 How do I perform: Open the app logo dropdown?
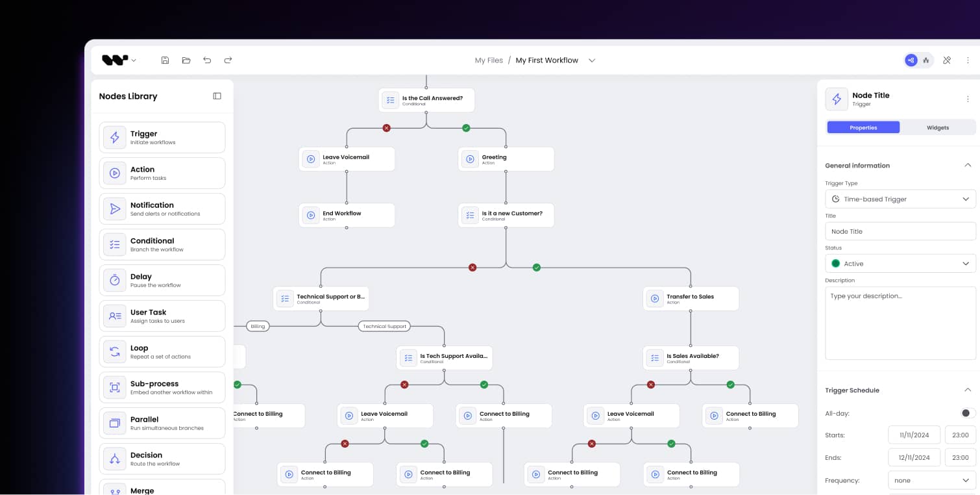119,60
